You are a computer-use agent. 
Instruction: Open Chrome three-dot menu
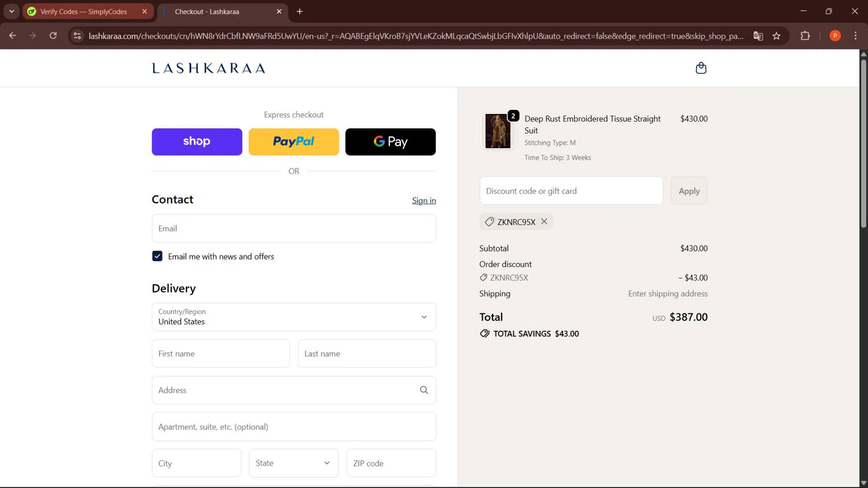tap(855, 36)
